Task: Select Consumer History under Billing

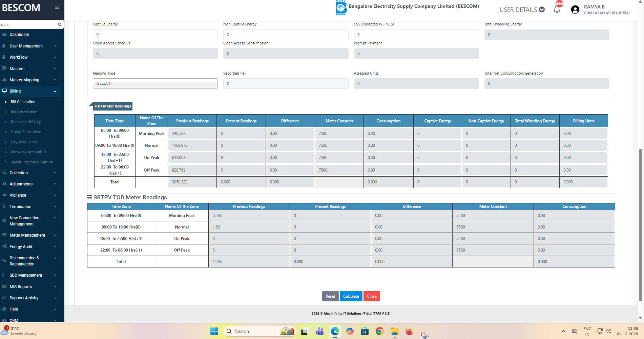Action: 26,122
